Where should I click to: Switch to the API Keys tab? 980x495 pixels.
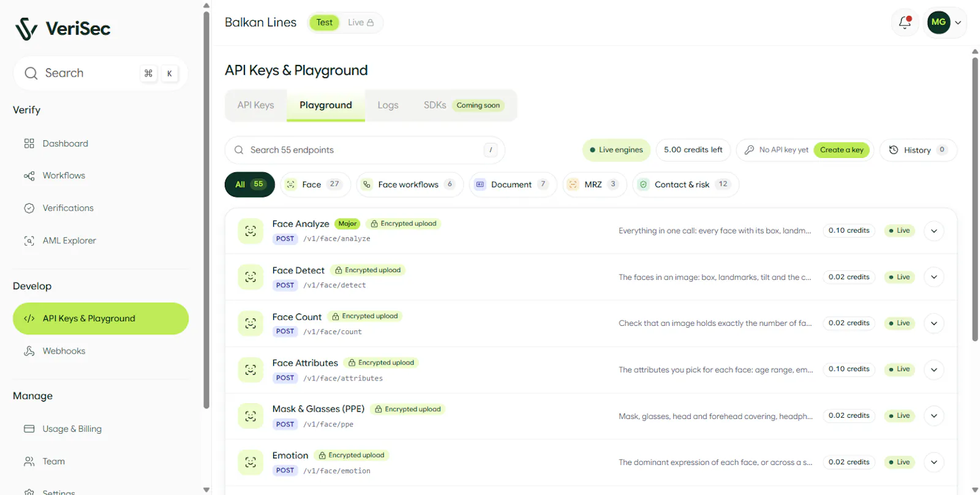[x=256, y=105]
